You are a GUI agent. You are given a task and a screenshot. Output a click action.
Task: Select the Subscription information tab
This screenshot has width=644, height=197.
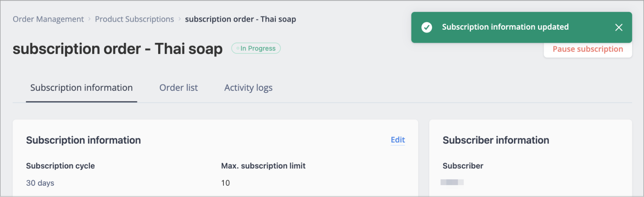click(x=82, y=88)
